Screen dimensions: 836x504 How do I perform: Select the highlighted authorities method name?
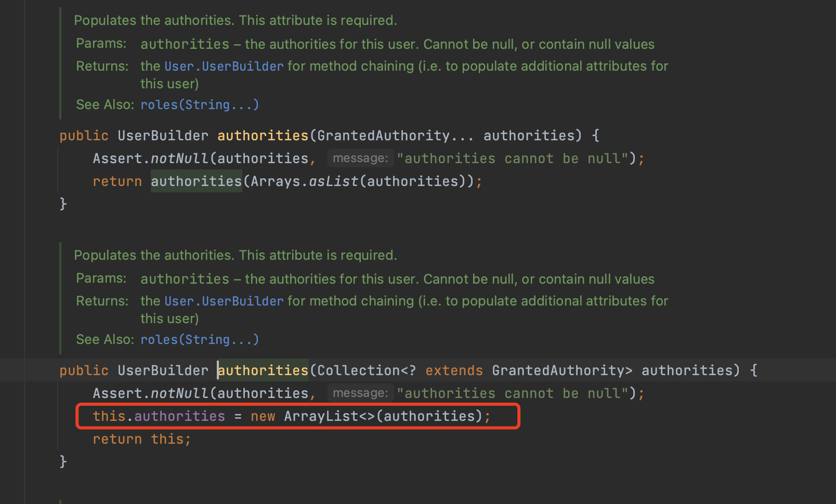point(262,370)
